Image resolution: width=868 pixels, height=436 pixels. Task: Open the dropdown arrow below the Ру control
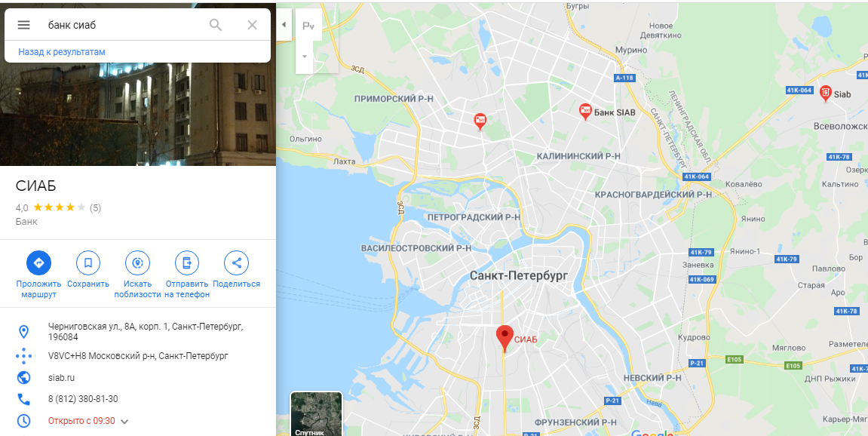[305, 57]
